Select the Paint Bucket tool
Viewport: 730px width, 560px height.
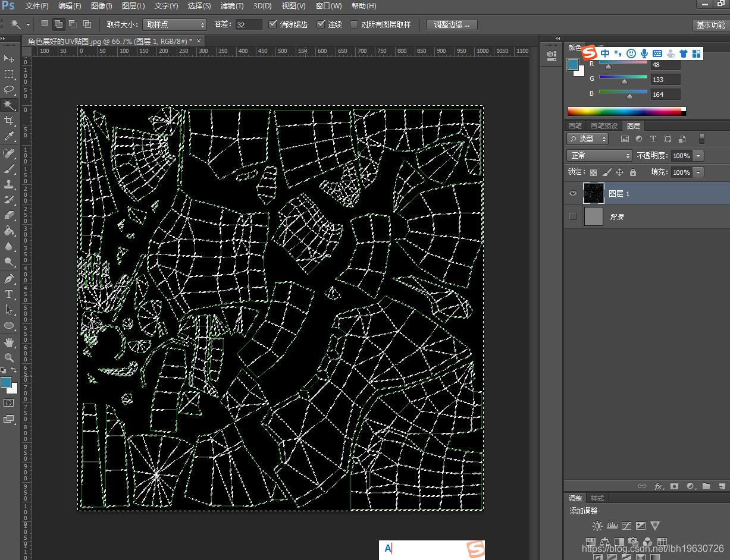[x=9, y=231]
